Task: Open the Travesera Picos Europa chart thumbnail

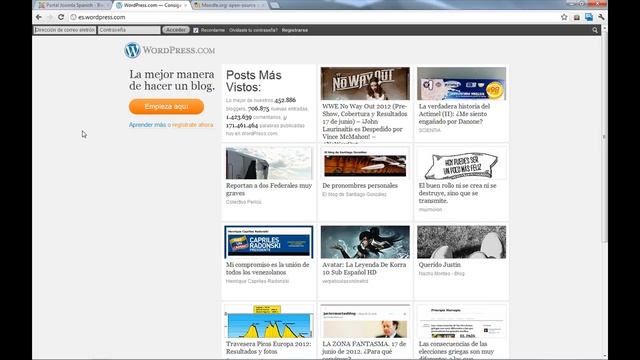Action: [x=269, y=321]
